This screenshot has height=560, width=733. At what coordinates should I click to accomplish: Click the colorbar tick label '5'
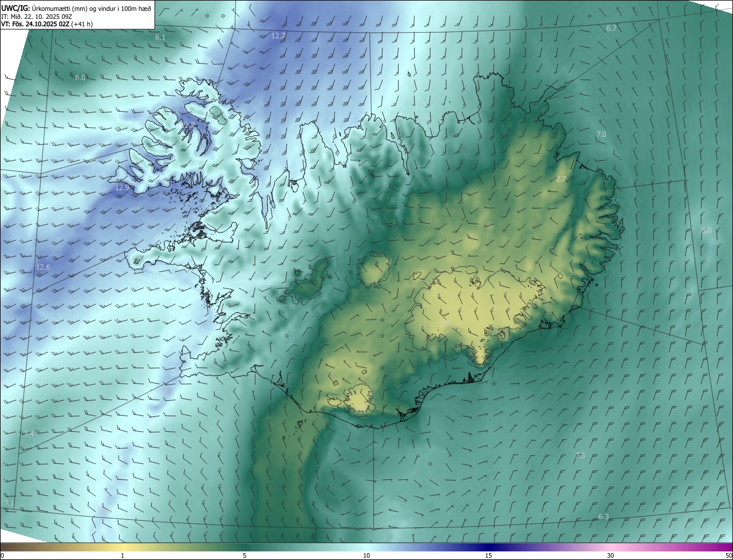[245, 555]
